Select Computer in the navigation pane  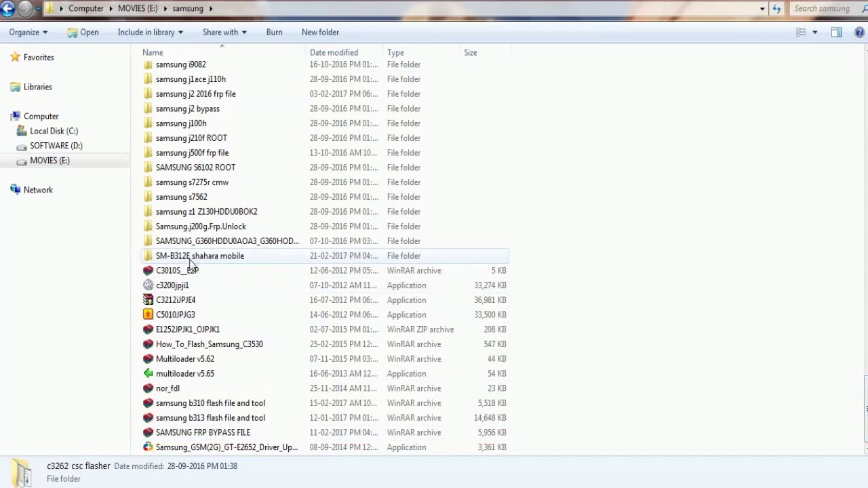[x=41, y=117]
